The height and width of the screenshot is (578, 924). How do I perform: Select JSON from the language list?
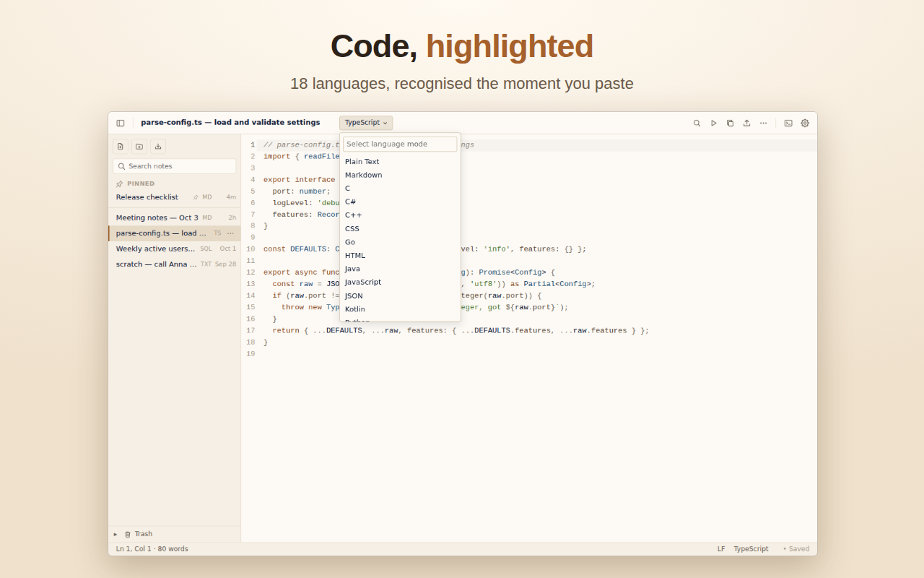400,296
